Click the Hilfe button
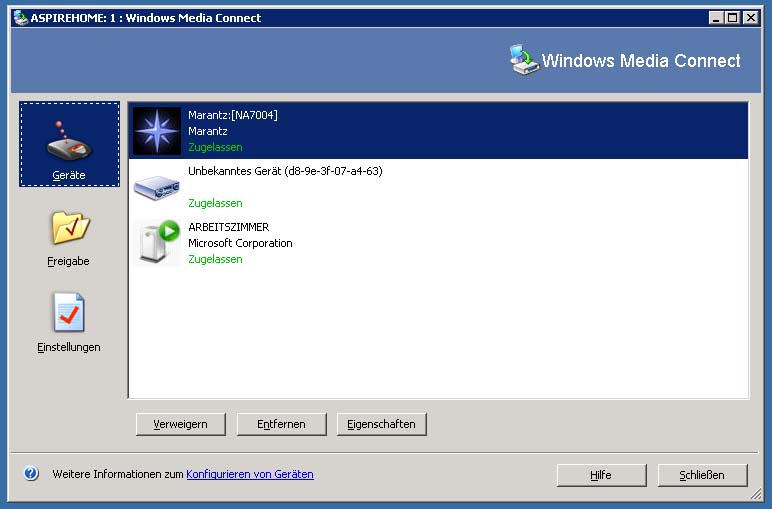 tap(601, 475)
